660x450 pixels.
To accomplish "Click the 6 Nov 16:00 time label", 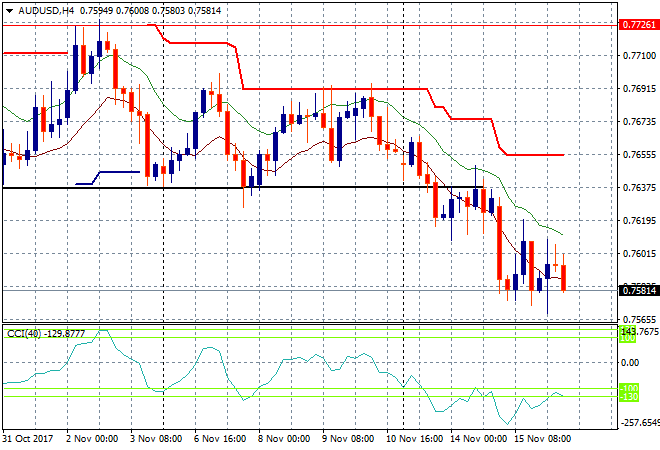I will 220,439.
